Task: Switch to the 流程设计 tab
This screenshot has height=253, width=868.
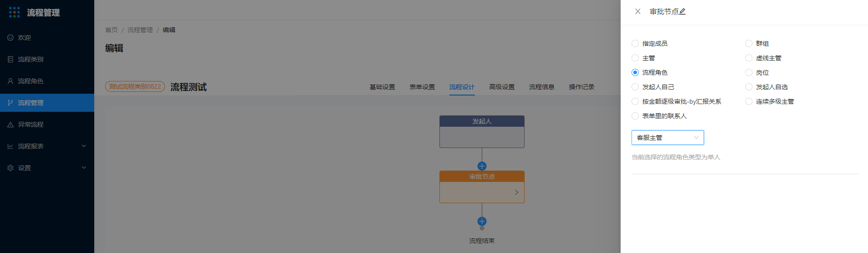Action: pos(462,87)
